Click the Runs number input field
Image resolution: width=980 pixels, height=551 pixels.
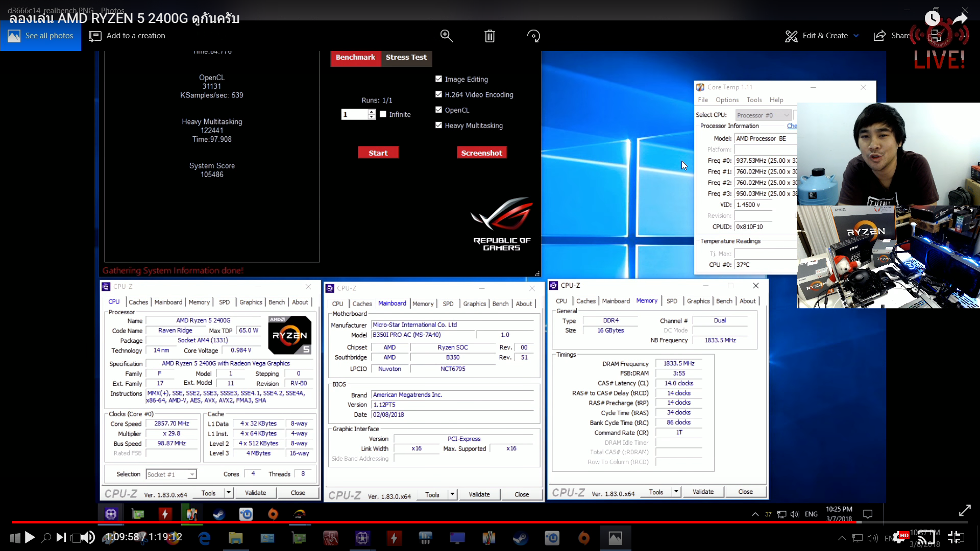click(354, 114)
